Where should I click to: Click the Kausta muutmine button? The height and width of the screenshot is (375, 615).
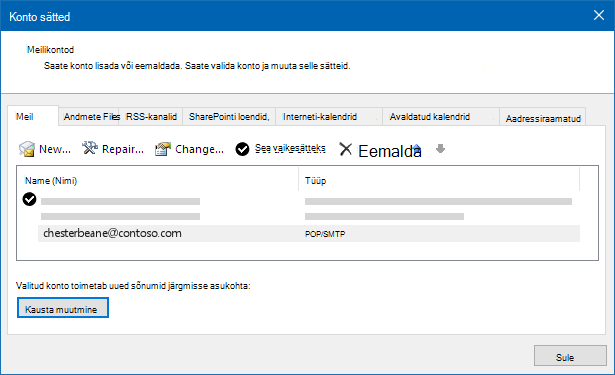point(63,308)
